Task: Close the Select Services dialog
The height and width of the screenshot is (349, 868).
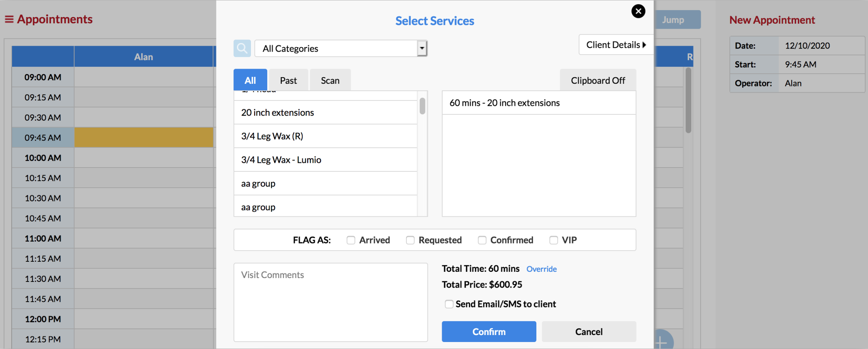Action: [638, 11]
